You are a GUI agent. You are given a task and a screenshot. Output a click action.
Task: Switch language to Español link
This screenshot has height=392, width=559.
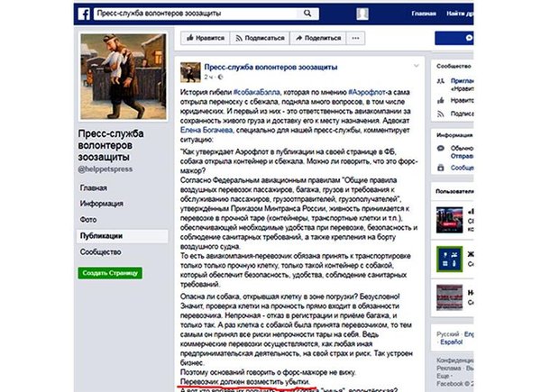(x=452, y=342)
